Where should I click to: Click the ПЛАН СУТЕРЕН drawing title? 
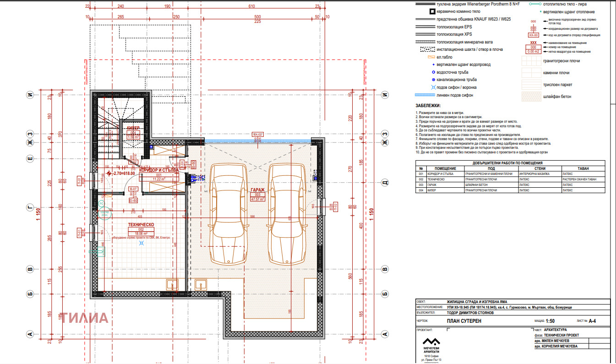464,321
